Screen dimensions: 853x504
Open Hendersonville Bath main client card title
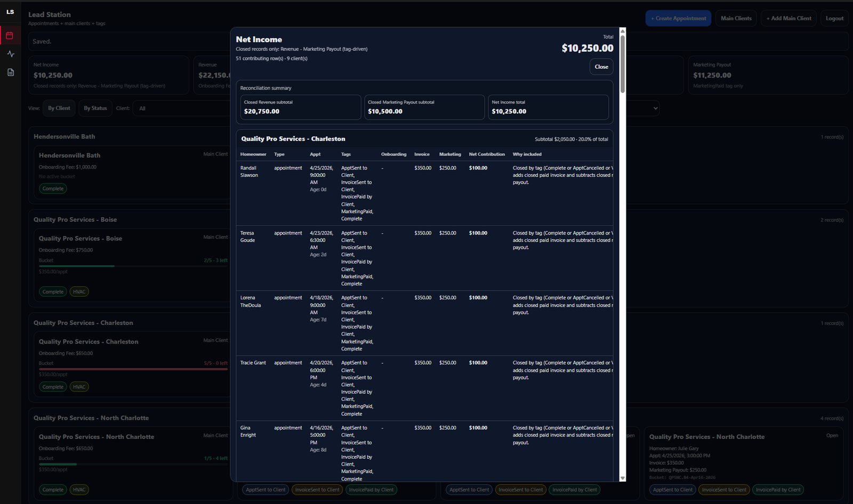coord(69,155)
